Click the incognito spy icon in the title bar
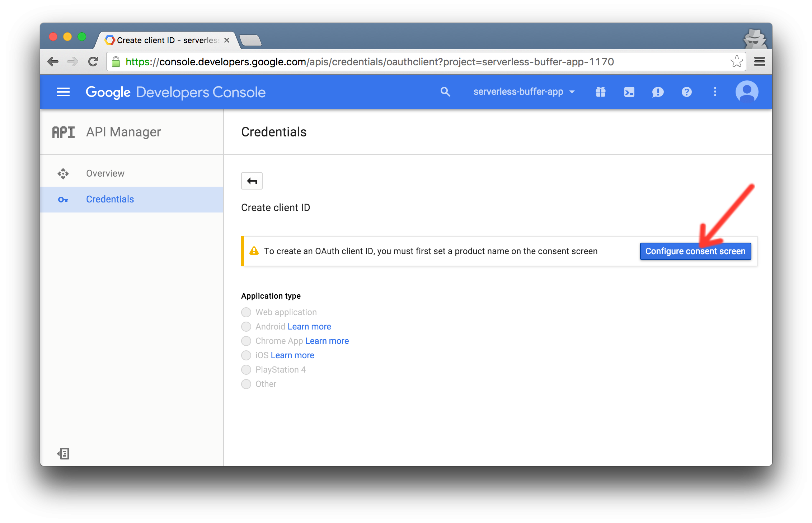Screen dimensions: 812x523 pos(755,39)
